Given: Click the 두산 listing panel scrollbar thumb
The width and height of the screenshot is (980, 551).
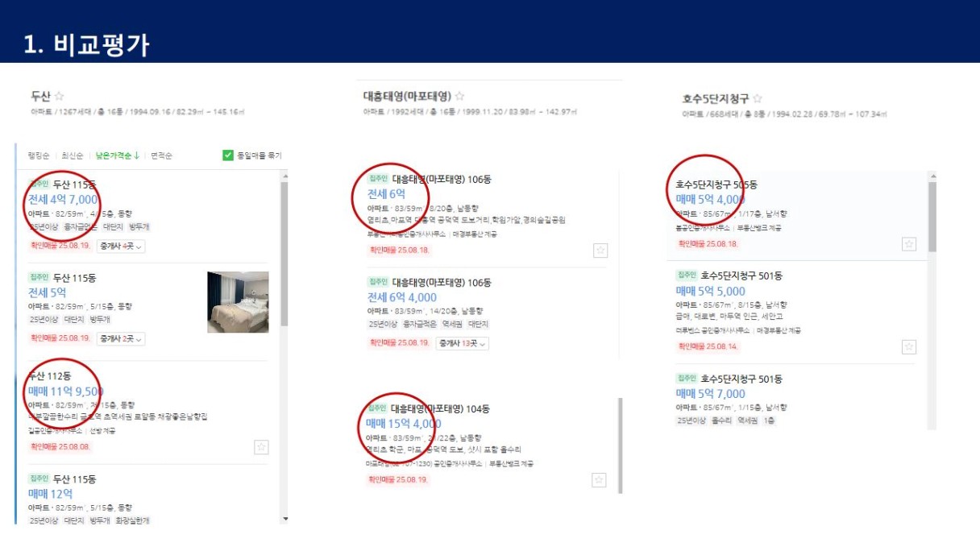Looking at the screenshot, I should click(x=284, y=254).
